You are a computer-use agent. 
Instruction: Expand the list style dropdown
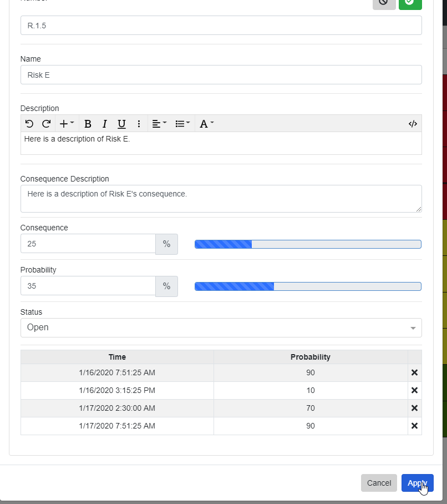pyautogui.click(x=182, y=124)
